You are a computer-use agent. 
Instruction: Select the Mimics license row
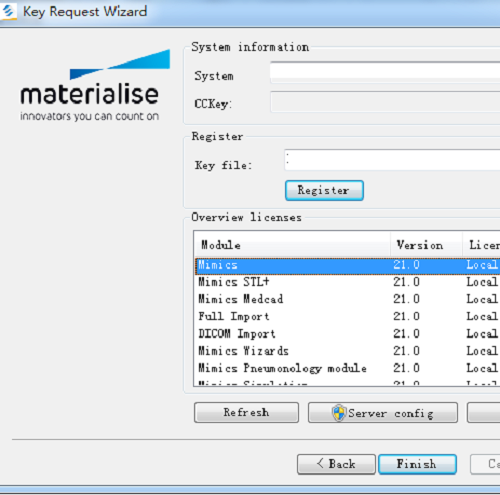click(347, 266)
